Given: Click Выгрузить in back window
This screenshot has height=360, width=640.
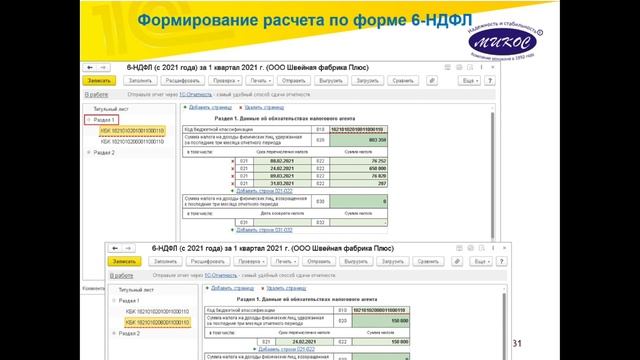Looking at the screenshot, I should [331, 80].
